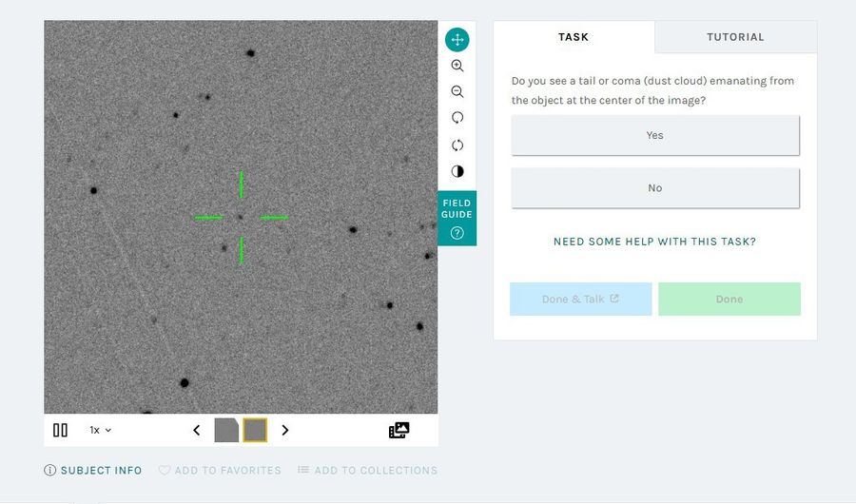Select the first frame thumbnail
Image resolution: width=856 pixels, height=504 pixels.
pyautogui.click(x=226, y=430)
